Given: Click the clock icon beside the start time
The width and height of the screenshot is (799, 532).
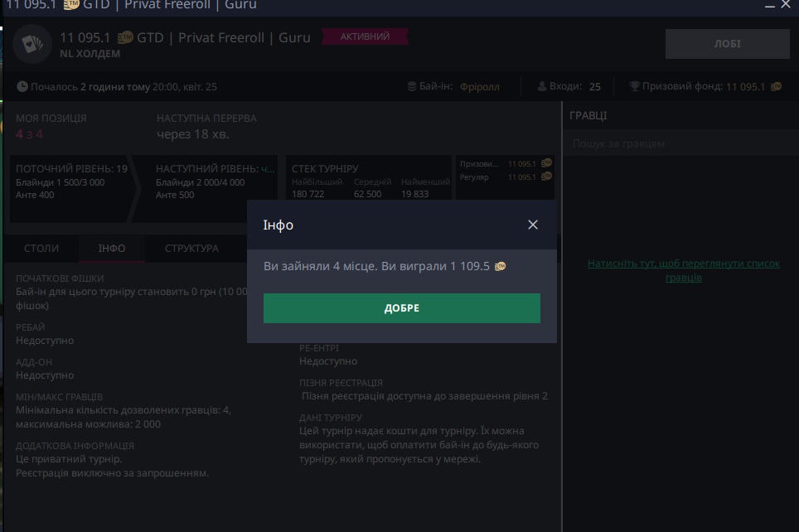Looking at the screenshot, I should [22, 86].
